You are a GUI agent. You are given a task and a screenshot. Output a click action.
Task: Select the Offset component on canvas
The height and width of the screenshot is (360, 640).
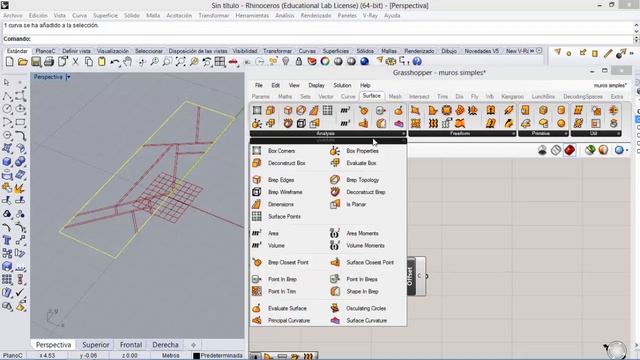pos(411,276)
